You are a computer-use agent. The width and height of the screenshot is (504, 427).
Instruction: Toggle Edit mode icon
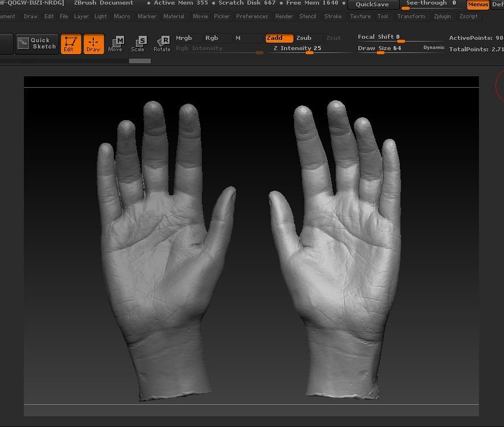71,44
